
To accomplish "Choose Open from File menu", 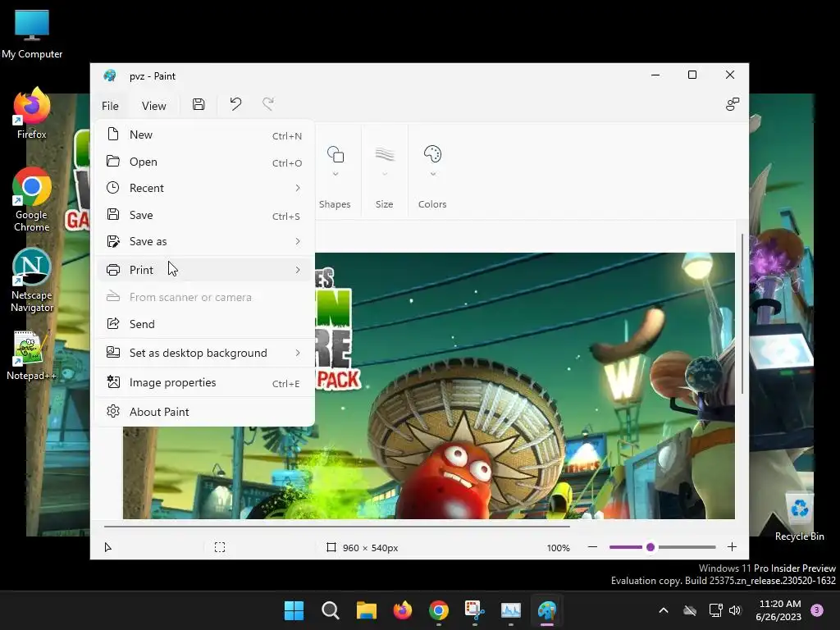I will pos(204,162).
